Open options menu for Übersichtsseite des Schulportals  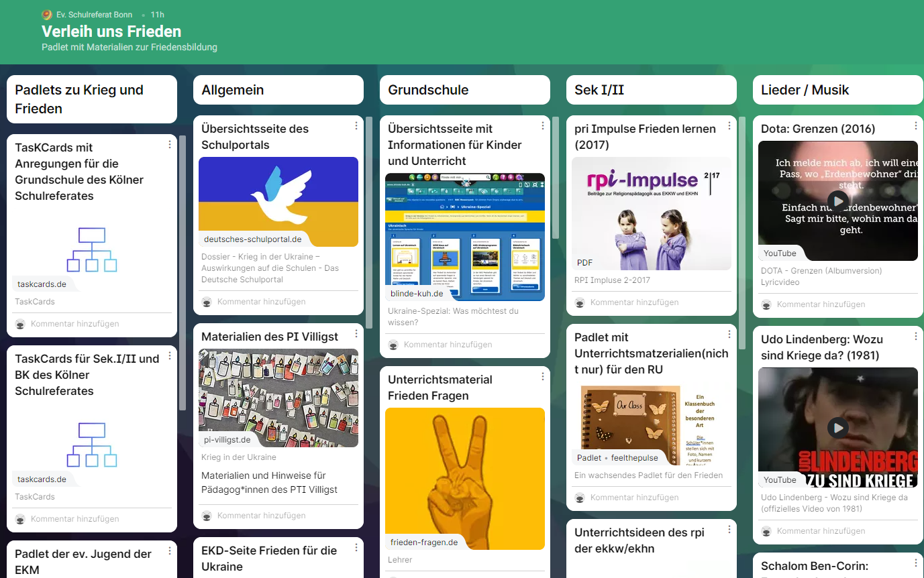[x=356, y=125]
